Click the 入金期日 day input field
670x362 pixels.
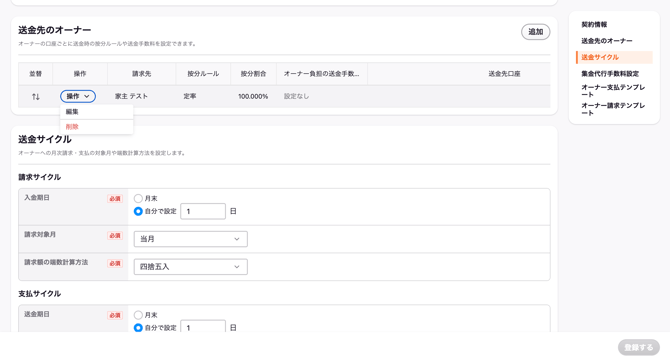pos(203,211)
